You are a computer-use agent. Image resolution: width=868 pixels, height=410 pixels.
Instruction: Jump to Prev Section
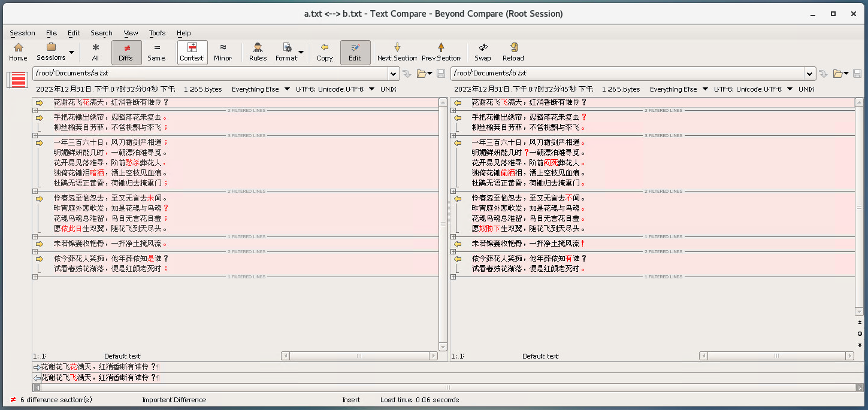pos(441,52)
